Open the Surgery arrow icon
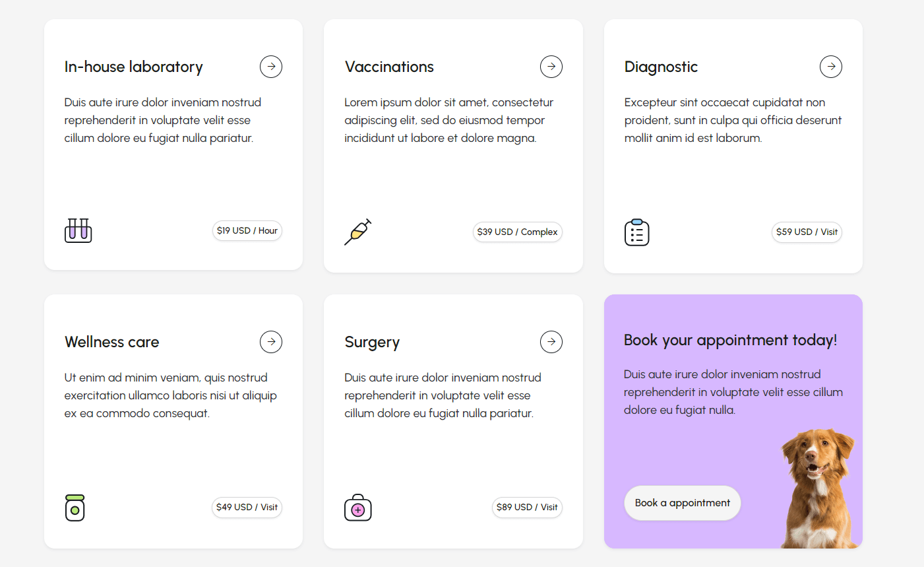This screenshot has width=924, height=567. coord(551,341)
